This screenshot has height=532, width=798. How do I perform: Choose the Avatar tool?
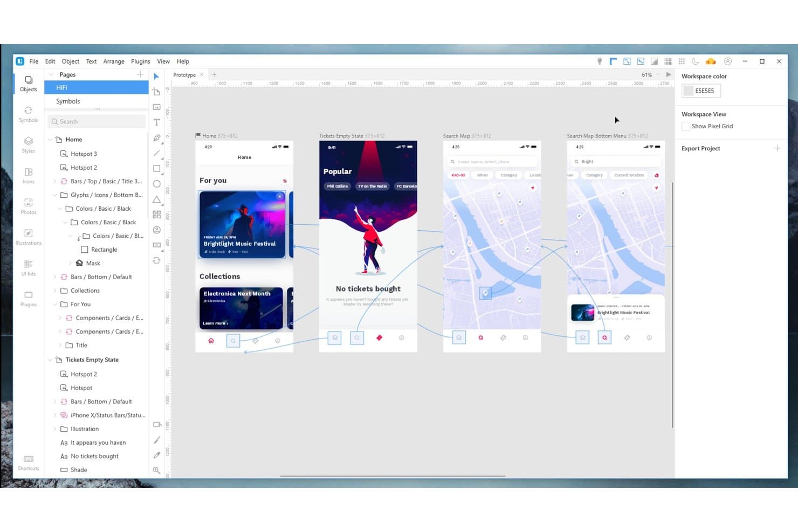point(156,230)
